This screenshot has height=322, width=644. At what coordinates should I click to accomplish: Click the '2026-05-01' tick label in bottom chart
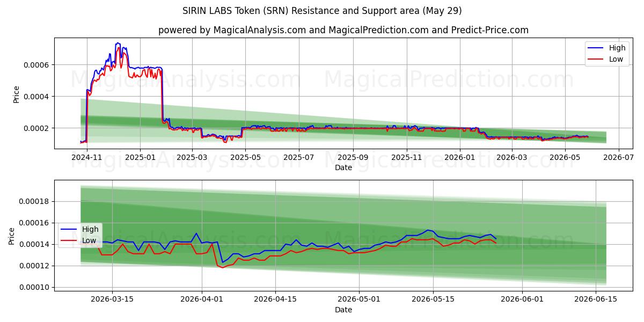tap(360, 300)
